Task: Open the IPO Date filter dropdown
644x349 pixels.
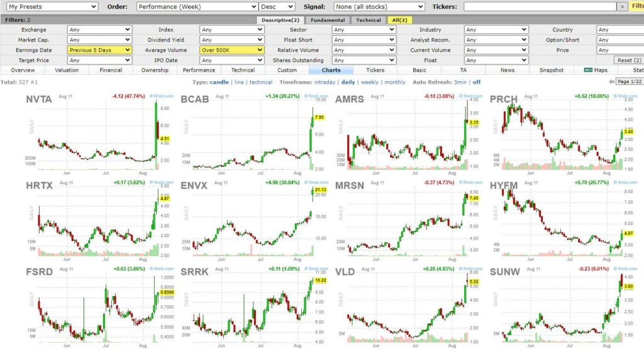Action: point(231,60)
